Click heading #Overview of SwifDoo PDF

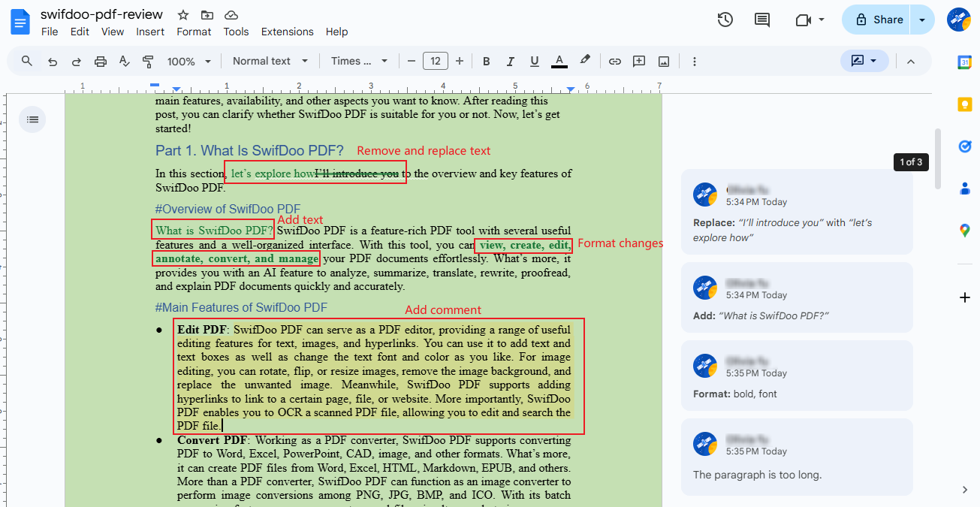pyautogui.click(x=228, y=210)
